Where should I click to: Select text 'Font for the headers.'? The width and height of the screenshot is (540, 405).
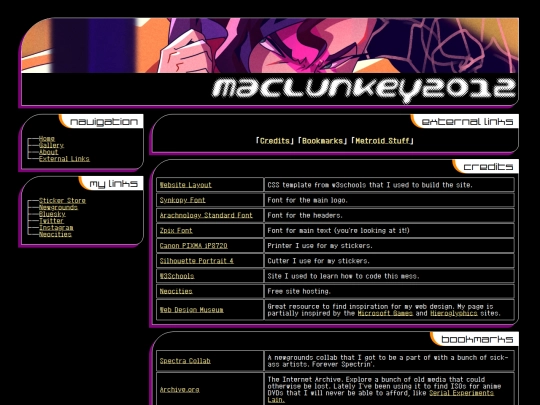305,215
